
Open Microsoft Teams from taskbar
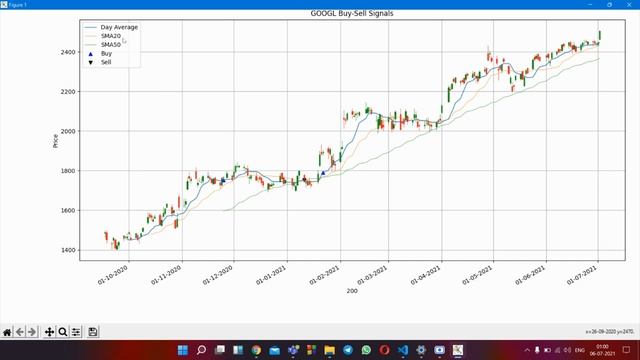[293, 350]
